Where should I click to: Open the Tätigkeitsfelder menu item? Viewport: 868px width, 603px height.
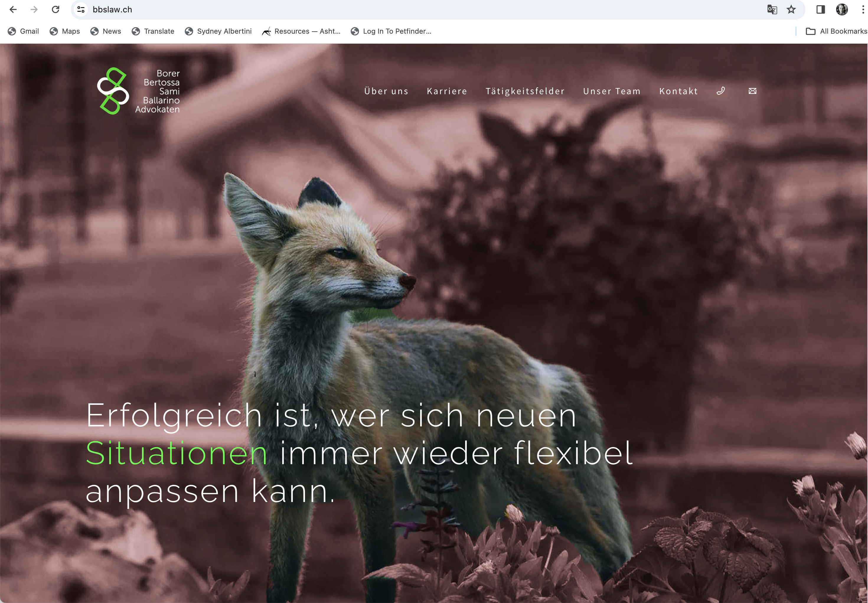click(x=525, y=91)
